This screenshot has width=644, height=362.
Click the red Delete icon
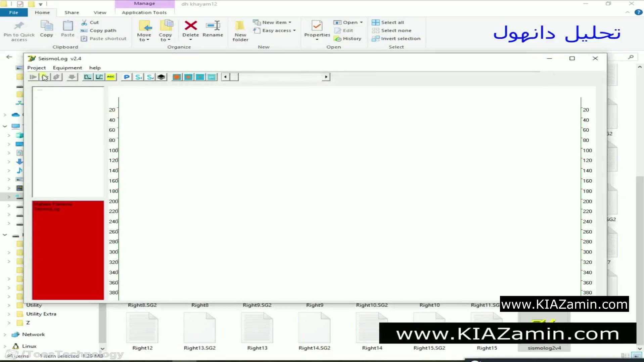click(191, 26)
